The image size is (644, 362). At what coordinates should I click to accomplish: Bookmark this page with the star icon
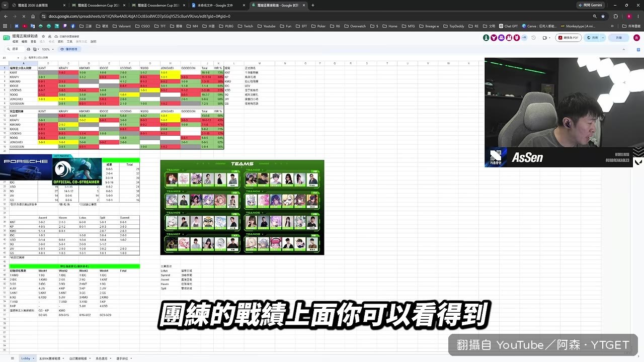603,16
